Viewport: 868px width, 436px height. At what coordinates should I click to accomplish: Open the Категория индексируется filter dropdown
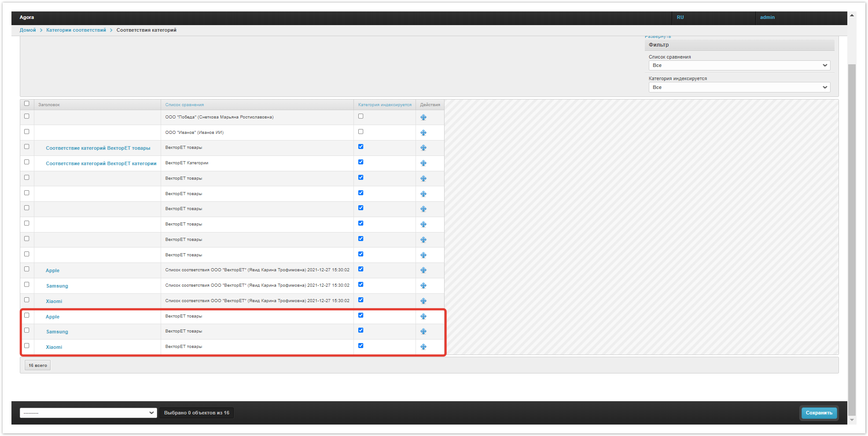point(739,87)
